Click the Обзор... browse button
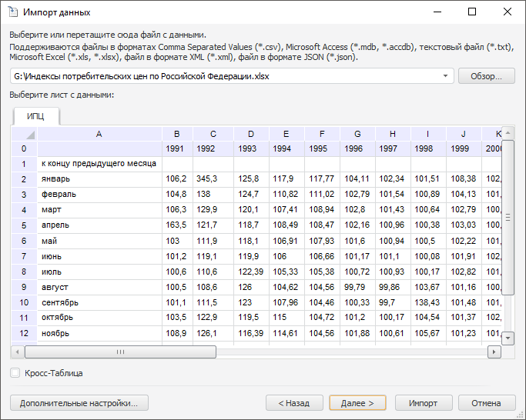Image resolution: width=526 pixels, height=420 pixels. click(487, 76)
